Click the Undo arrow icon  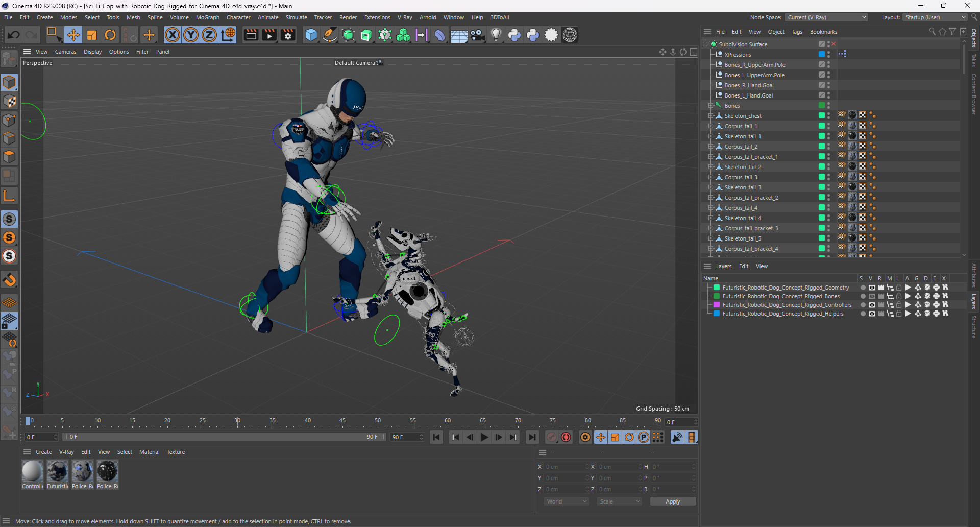[14, 35]
